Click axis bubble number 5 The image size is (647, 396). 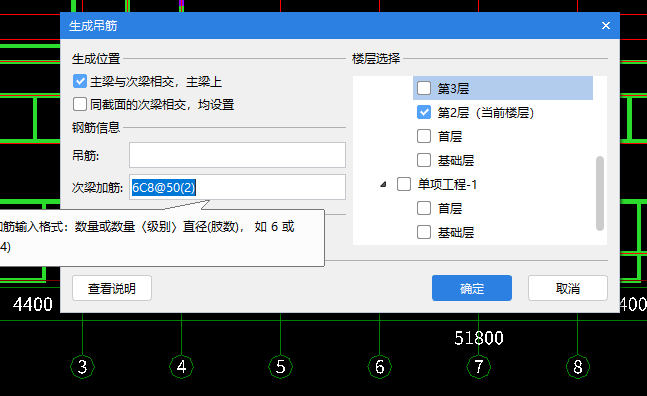click(281, 367)
